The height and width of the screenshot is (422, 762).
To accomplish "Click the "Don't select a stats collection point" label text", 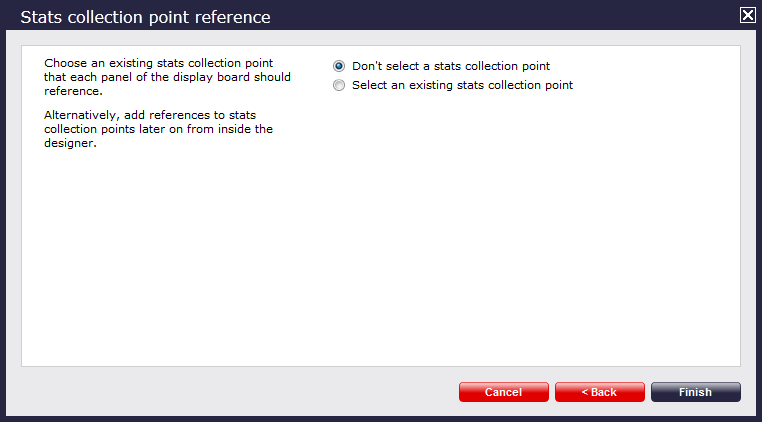I will [450, 66].
